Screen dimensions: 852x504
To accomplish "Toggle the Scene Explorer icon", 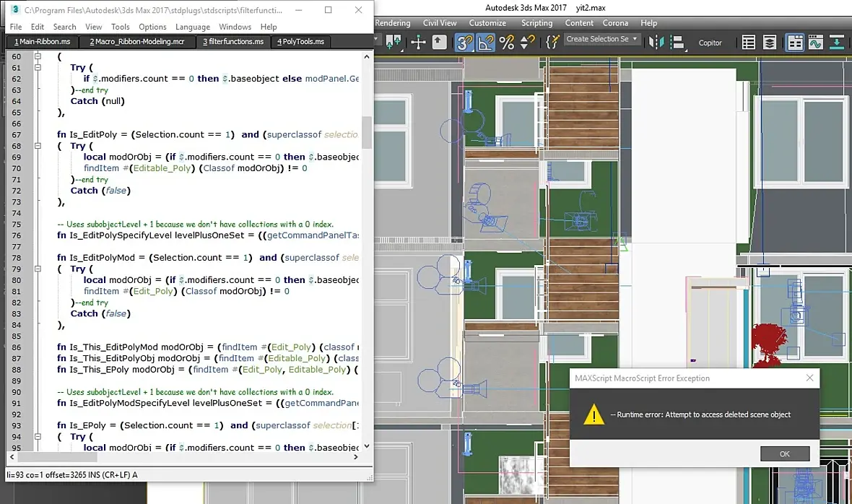I will click(x=749, y=43).
